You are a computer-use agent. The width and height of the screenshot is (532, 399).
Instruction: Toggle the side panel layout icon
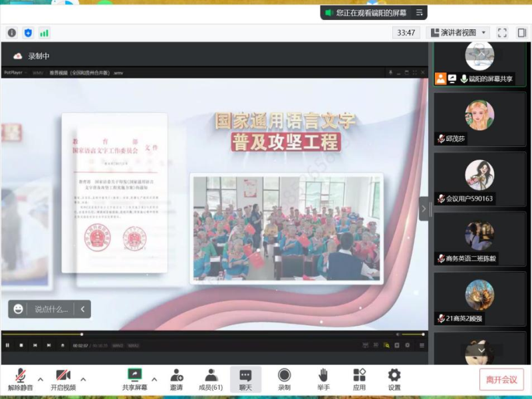tap(522, 33)
